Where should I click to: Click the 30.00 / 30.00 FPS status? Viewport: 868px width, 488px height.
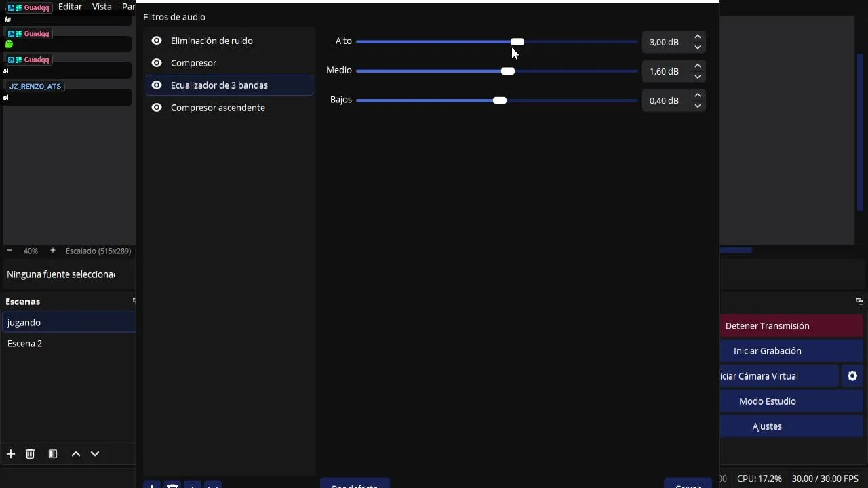click(825, 479)
